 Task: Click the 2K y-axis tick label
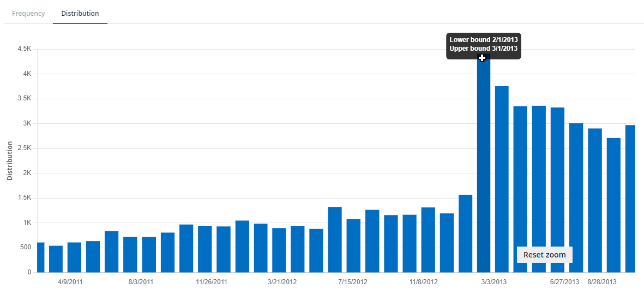pyautogui.click(x=27, y=173)
